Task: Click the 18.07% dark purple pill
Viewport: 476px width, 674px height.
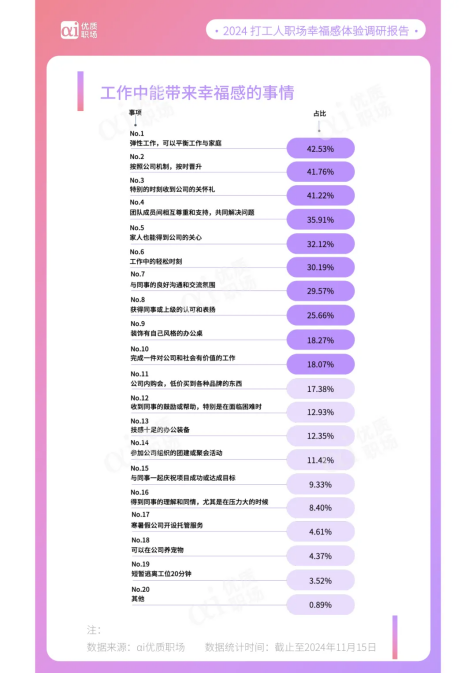Action: point(320,365)
